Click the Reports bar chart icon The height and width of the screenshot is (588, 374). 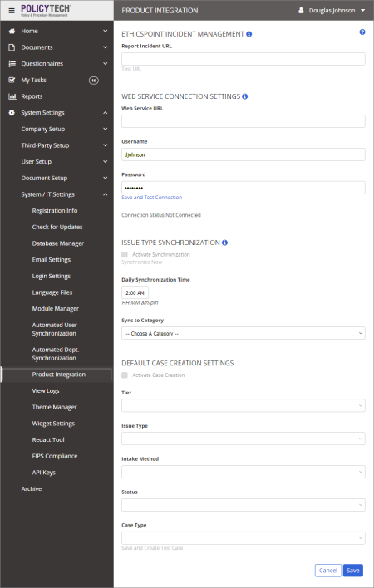tap(12, 96)
